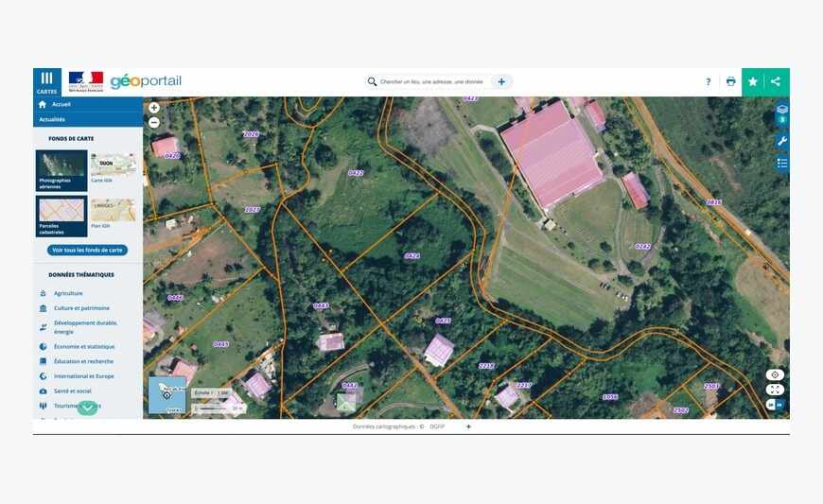Image resolution: width=823 pixels, height=504 pixels.
Task: Open the Cartes menu panel
Action: pos(46,81)
